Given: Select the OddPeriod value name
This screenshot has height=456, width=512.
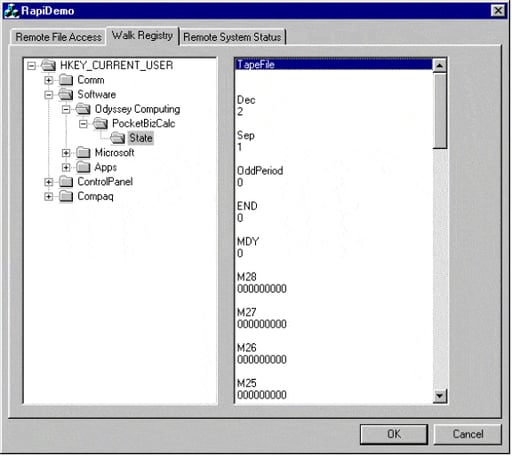Looking at the screenshot, I should [260, 171].
